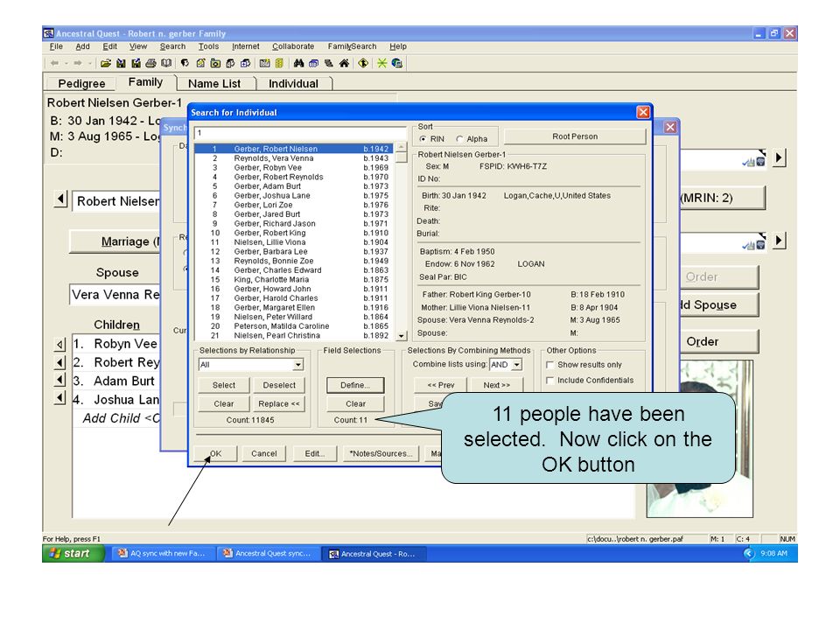Click the first save disk toolbar icon
Image resolution: width=840 pixels, height=630 pixels.
pyautogui.click(x=121, y=63)
